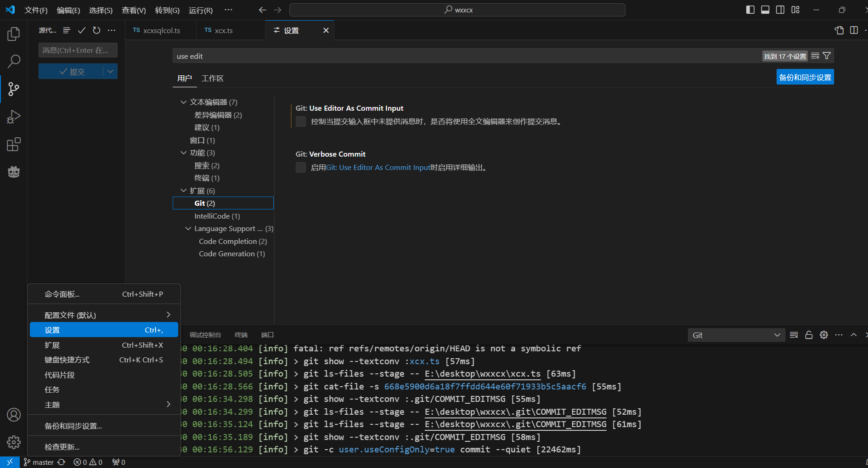This screenshot has width=868, height=468.
Task: Open the Git output channel dropdown
Action: (736, 335)
